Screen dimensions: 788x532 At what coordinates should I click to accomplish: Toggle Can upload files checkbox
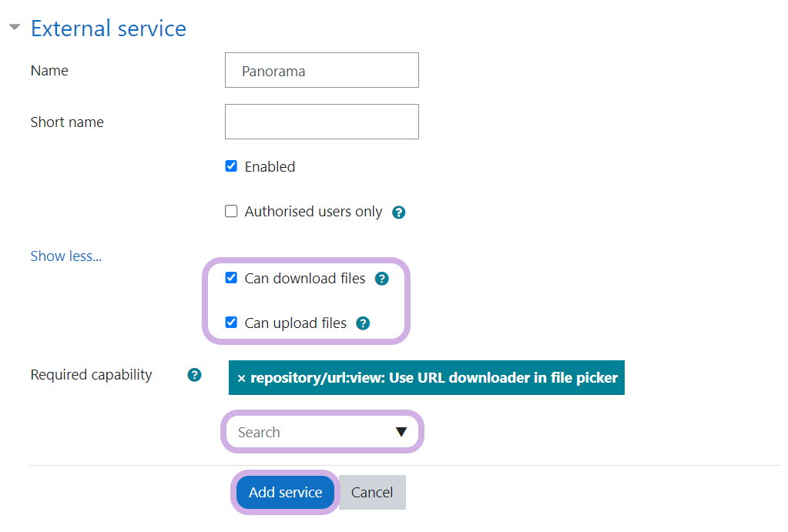(x=231, y=323)
